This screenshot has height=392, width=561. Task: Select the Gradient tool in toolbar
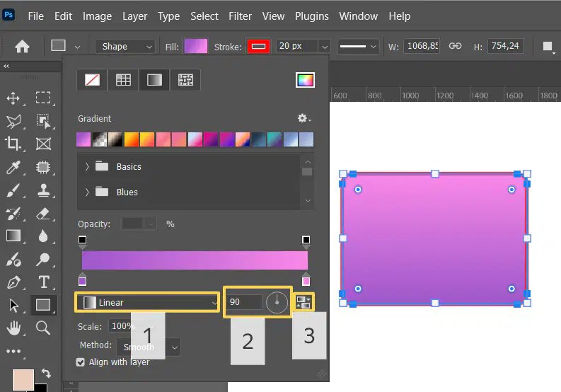point(13,236)
